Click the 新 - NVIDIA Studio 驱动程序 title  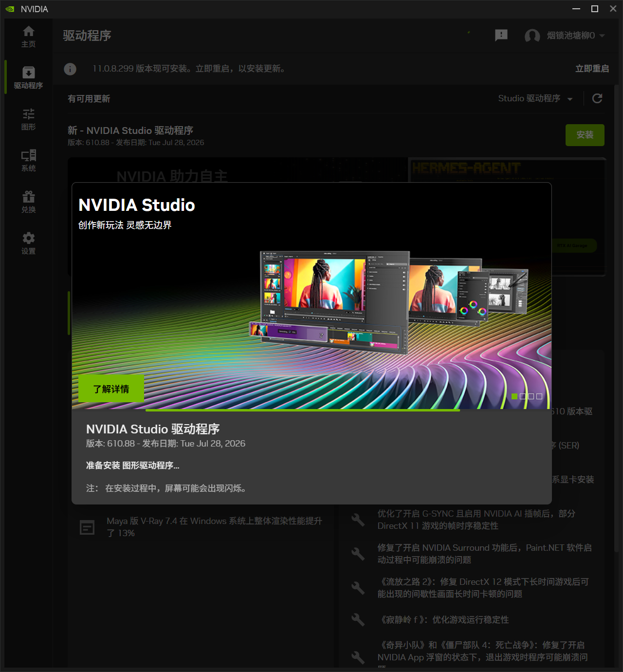(x=130, y=131)
